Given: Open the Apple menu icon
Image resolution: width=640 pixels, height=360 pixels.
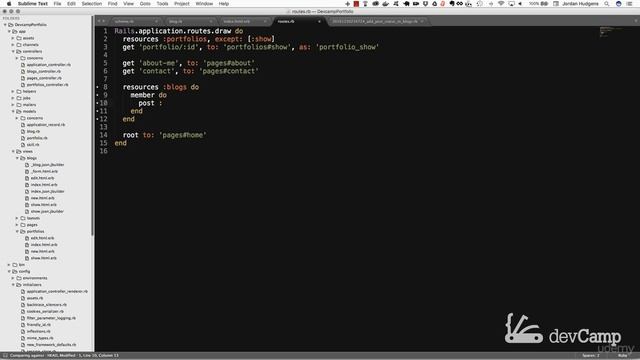Looking at the screenshot, I should (9, 4).
